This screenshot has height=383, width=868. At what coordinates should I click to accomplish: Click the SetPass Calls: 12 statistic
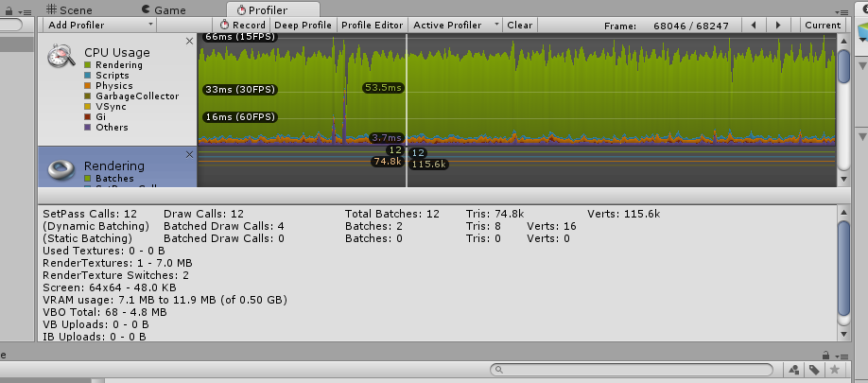(x=90, y=214)
